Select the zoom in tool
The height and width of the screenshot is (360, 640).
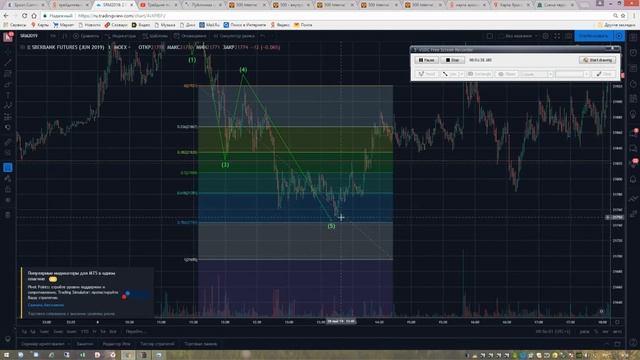pos(8,153)
